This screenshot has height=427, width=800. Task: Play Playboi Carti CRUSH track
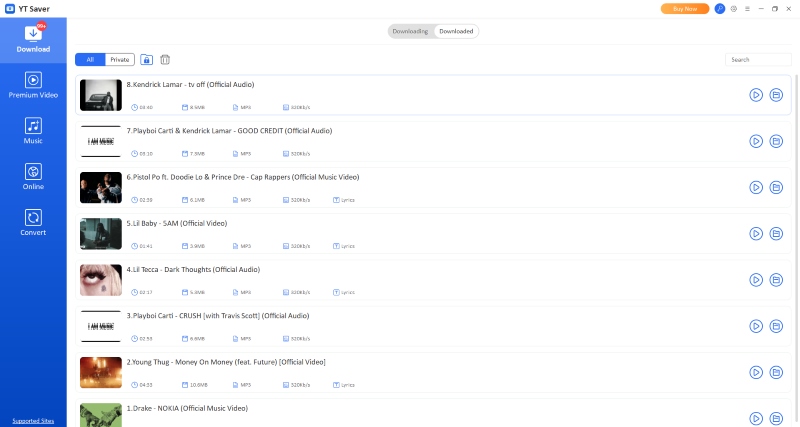pos(756,326)
